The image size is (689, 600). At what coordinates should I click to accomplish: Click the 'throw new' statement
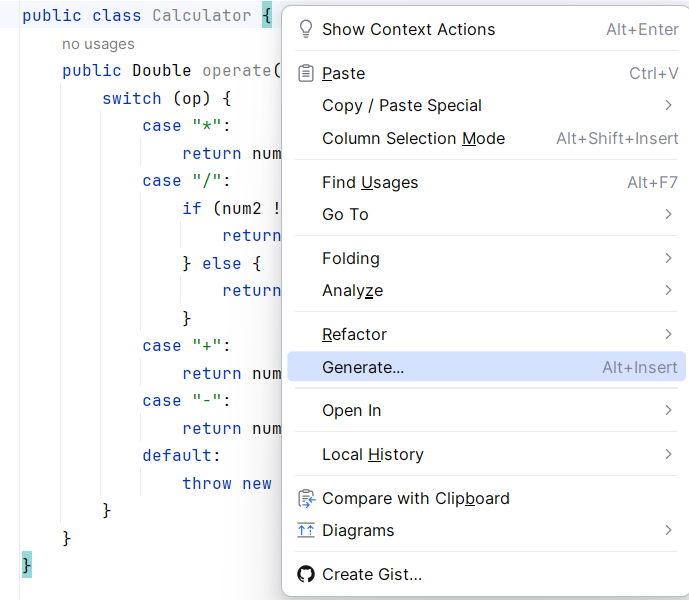point(227,483)
